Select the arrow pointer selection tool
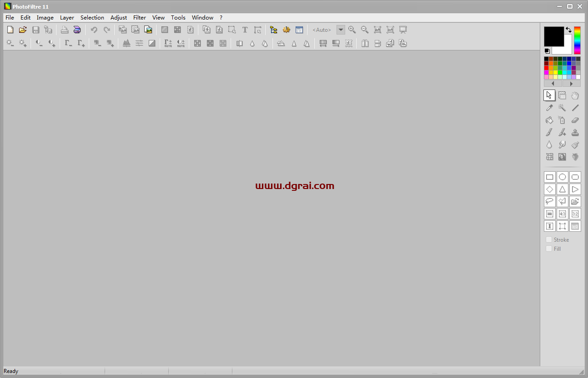Viewport: 588px width, 378px height. (549, 95)
